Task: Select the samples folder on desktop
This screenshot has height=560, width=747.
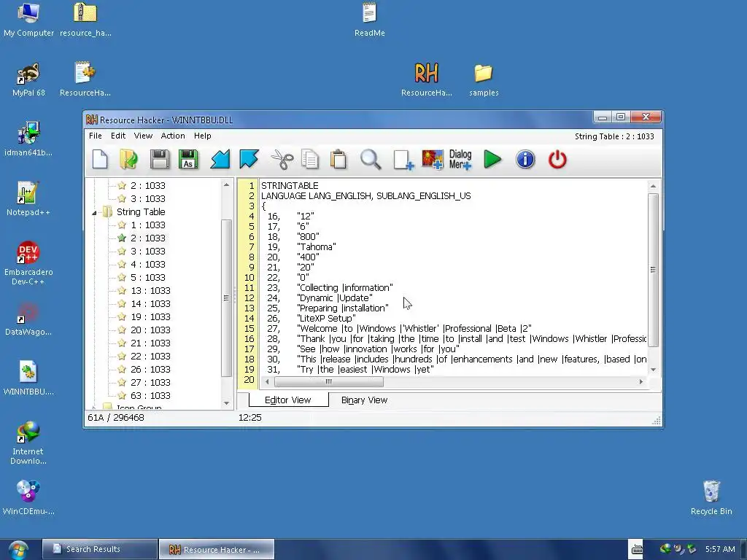Action: pos(484,79)
